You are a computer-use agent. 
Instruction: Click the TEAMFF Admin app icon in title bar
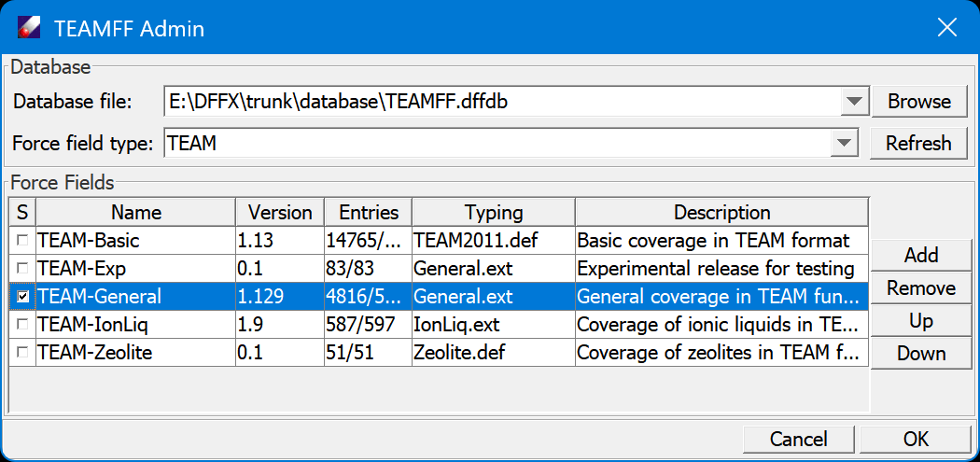pyautogui.click(x=29, y=28)
